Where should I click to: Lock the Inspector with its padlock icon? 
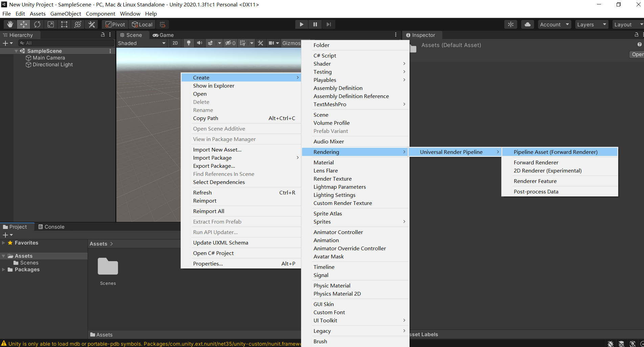[636, 35]
